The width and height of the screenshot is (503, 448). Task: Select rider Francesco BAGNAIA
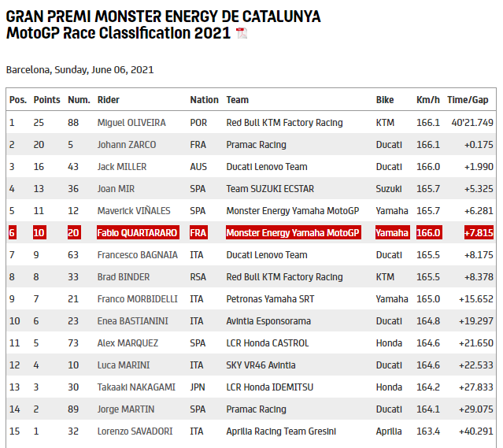tap(137, 255)
